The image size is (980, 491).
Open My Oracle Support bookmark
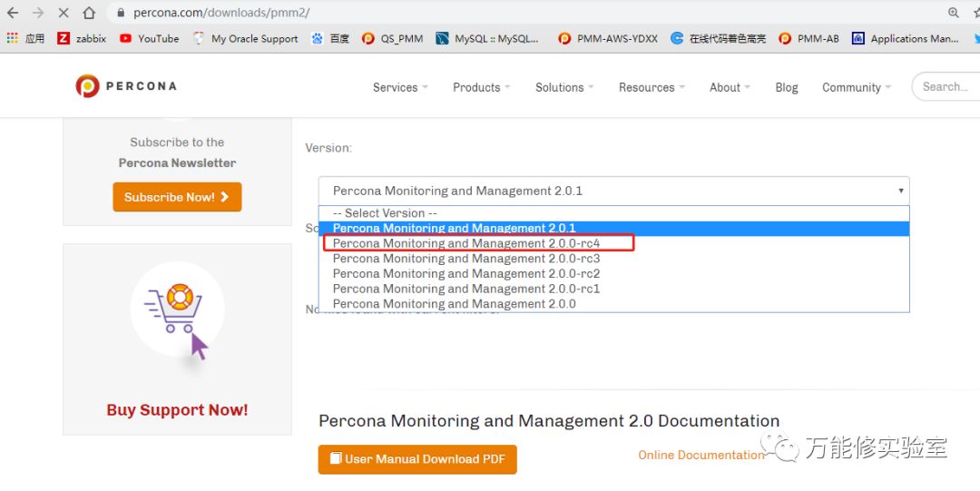pyautogui.click(x=245, y=38)
